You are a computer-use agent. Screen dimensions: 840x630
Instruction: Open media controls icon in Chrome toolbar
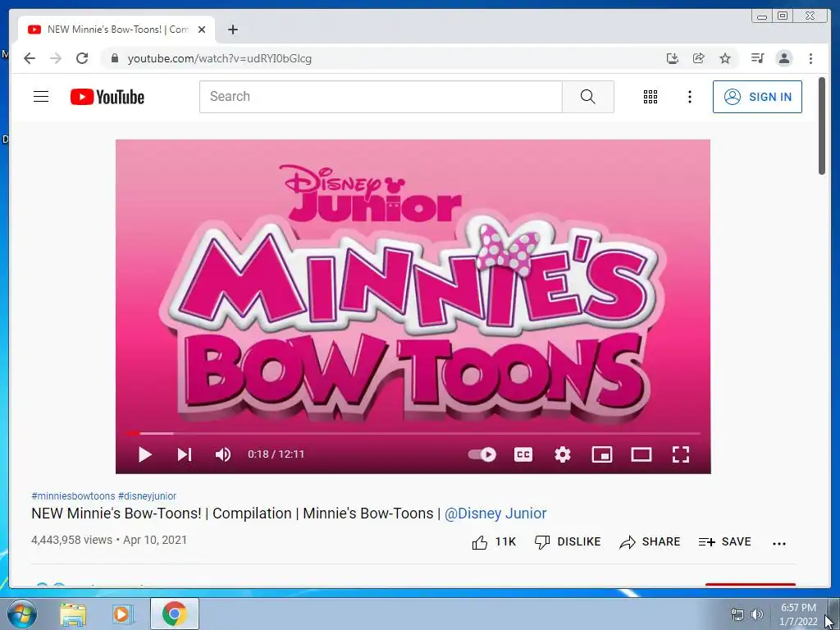pyautogui.click(x=757, y=58)
